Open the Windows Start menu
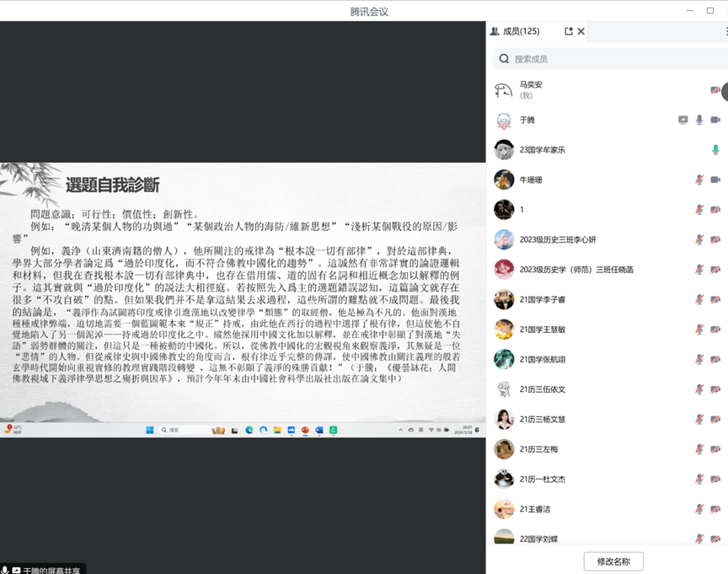The image size is (728, 574). click(150, 432)
